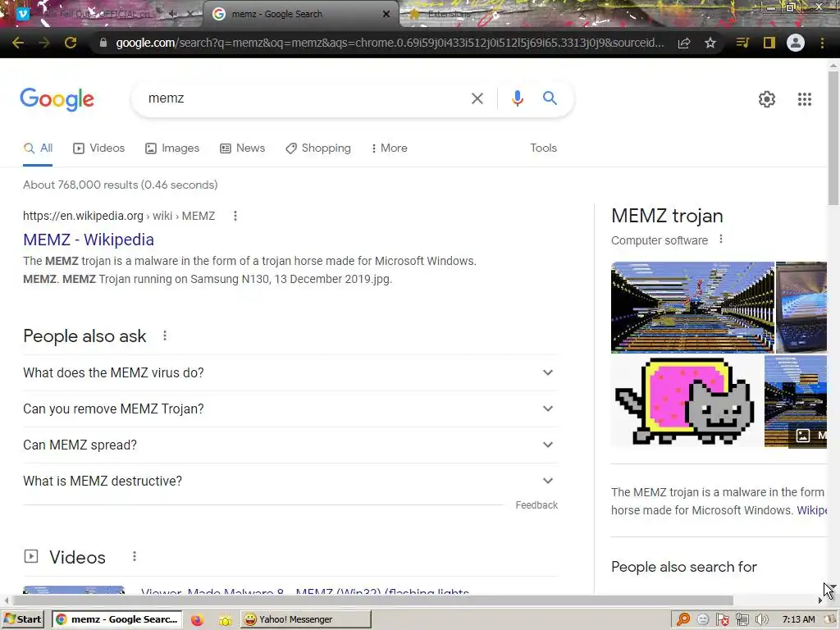Open Yahoo! Messenger from the taskbar

point(305,620)
